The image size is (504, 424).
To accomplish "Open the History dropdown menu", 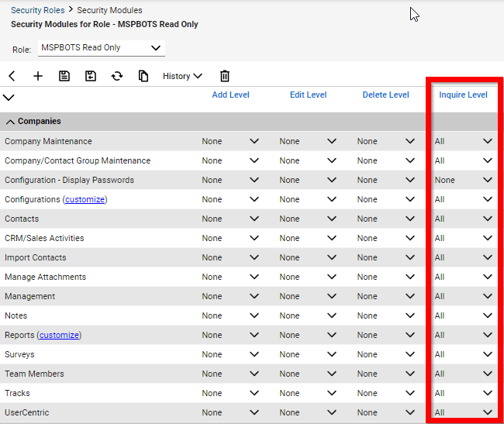I will [182, 76].
